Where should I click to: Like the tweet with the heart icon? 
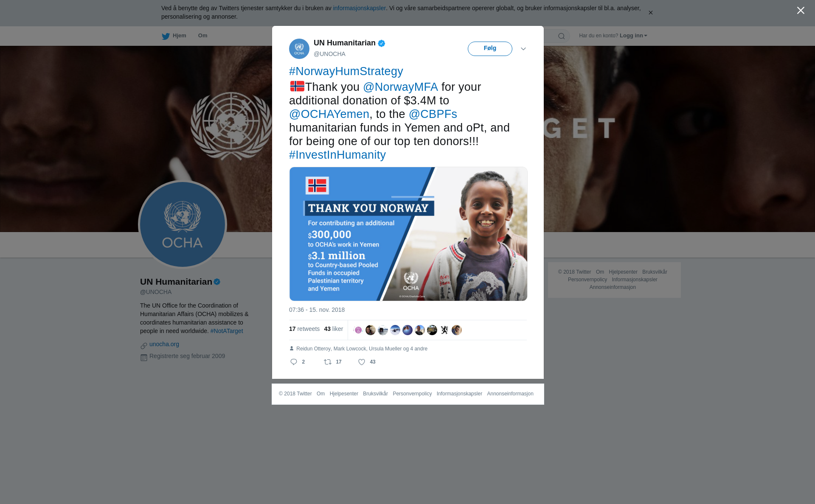(x=362, y=362)
